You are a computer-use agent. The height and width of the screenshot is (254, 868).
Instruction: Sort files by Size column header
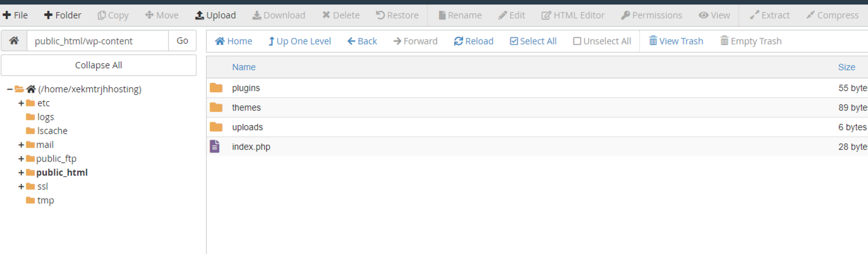point(847,67)
